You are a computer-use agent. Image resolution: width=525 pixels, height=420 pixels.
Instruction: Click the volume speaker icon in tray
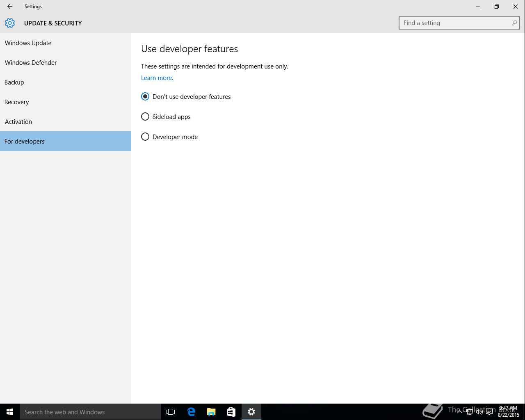(x=479, y=412)
